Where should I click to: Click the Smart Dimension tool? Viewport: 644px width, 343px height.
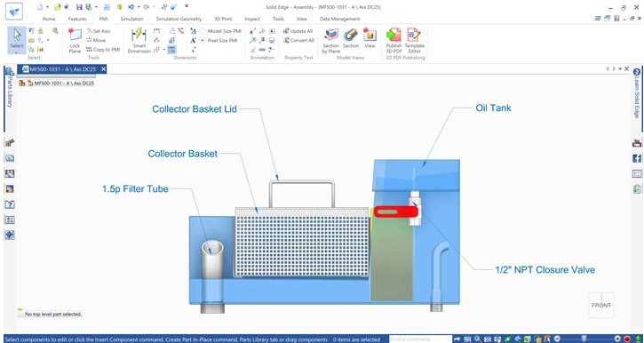pos(139,41)
